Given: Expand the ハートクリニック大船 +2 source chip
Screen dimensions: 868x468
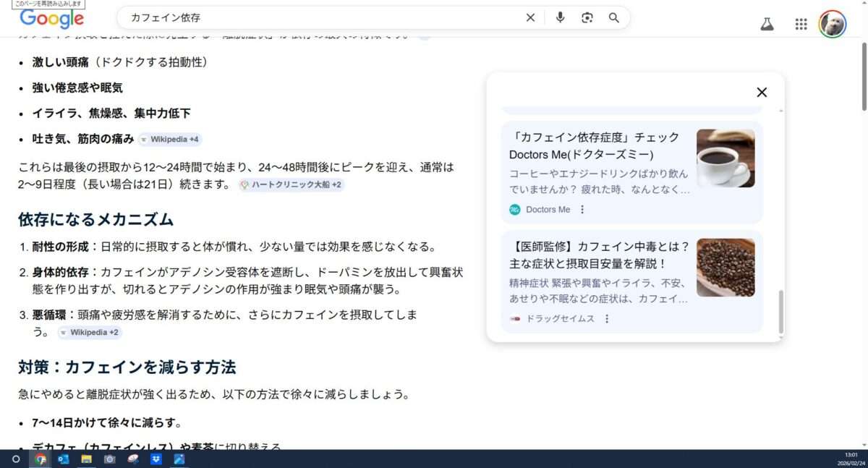Looking at the screenshot, I should 291,184.
